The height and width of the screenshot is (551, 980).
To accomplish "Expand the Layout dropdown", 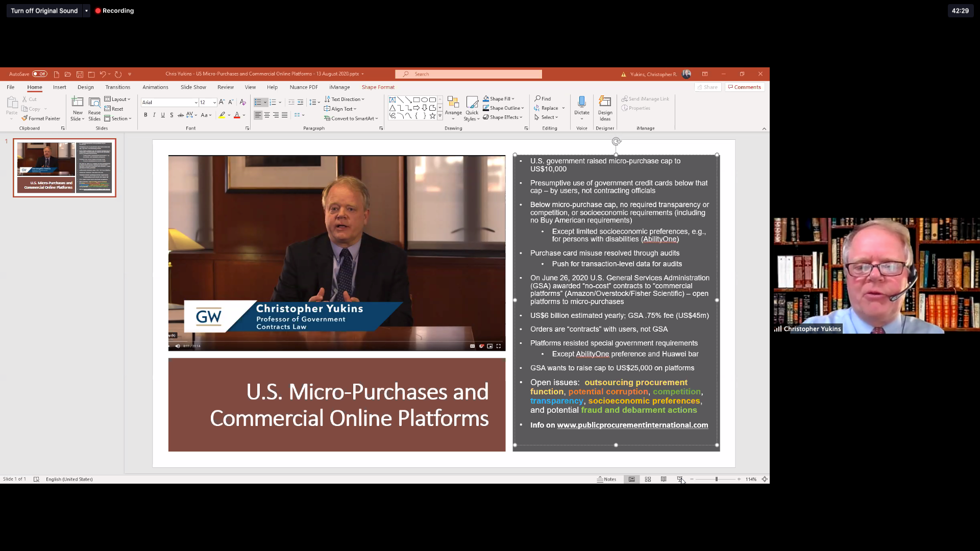I will (118, 99).
